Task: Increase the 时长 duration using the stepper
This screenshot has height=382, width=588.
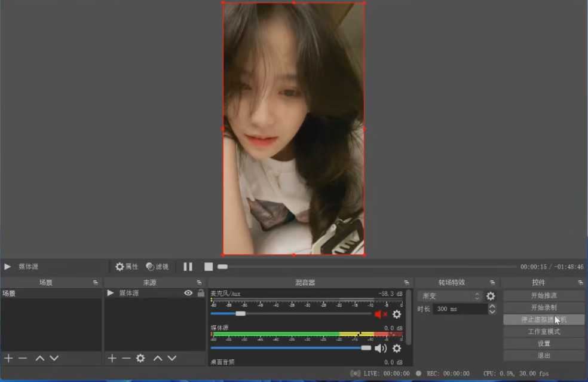Action: pyautogui.click(x=492, y=306)
